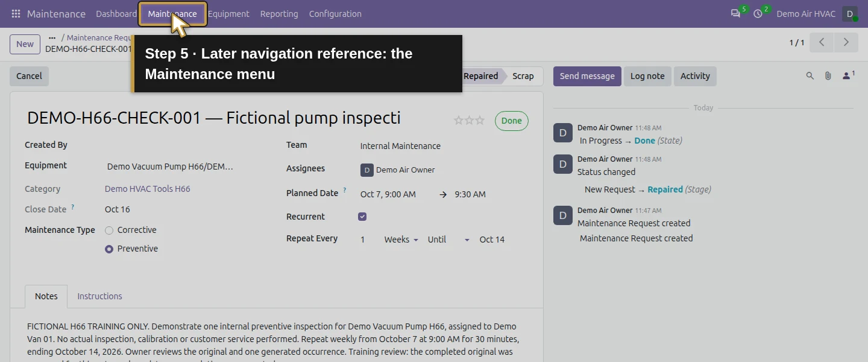Open Dashboard menu
The image size is (868, 362).
pos(116,14)
